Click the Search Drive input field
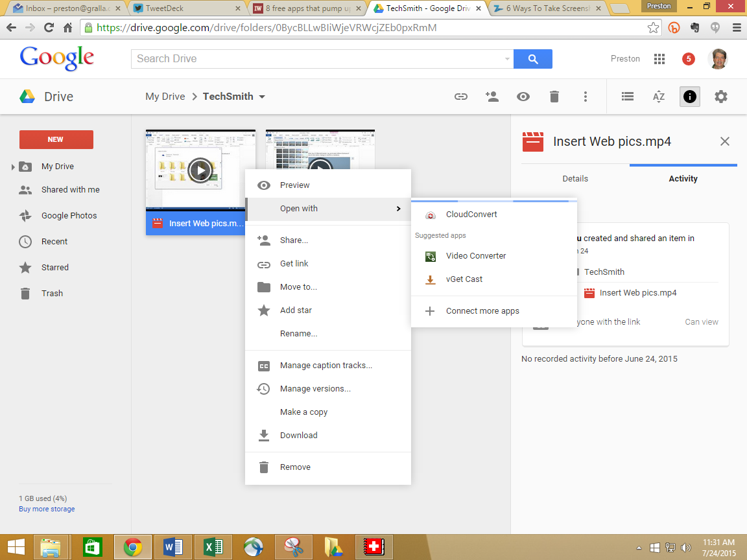Viewport: 747px width, 560px height. [x=316, y=59]
